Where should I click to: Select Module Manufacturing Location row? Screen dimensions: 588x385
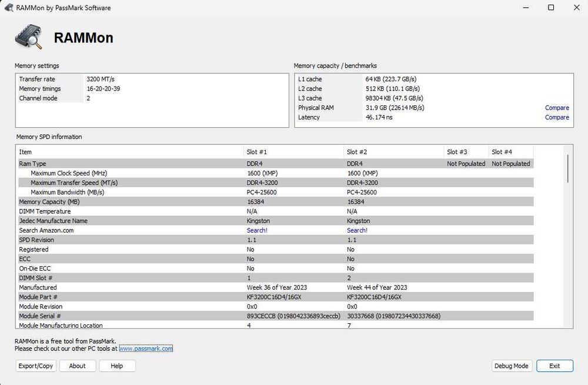point(276,326)
